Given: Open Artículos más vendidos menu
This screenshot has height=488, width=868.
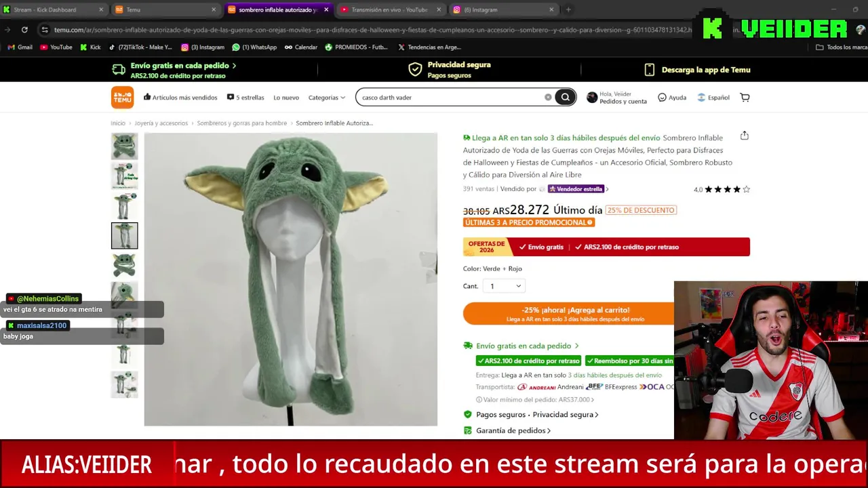Looking at the screenshot, I should pos(180,98).
